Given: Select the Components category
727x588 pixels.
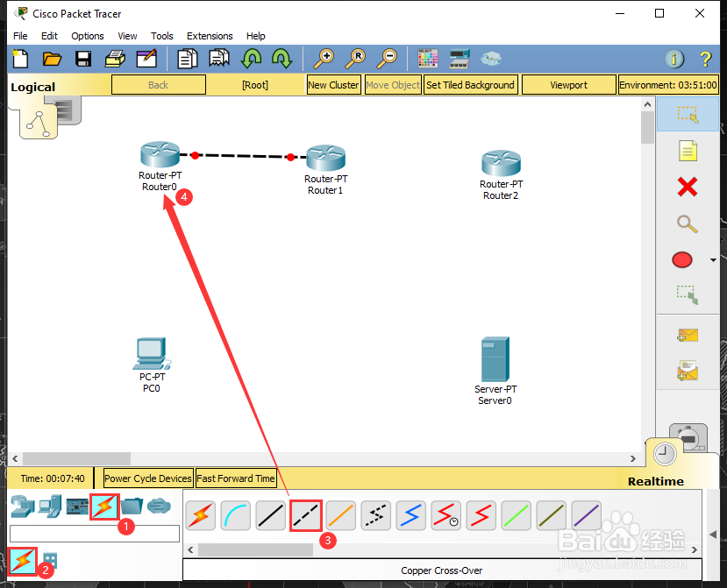Looking at the screenshot, I should click(x=77, y=507).
